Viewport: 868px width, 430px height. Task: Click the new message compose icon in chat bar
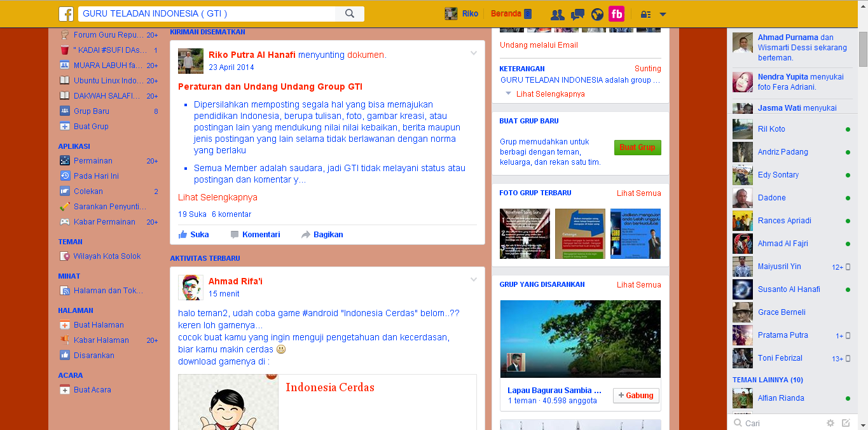pos(846,422)
